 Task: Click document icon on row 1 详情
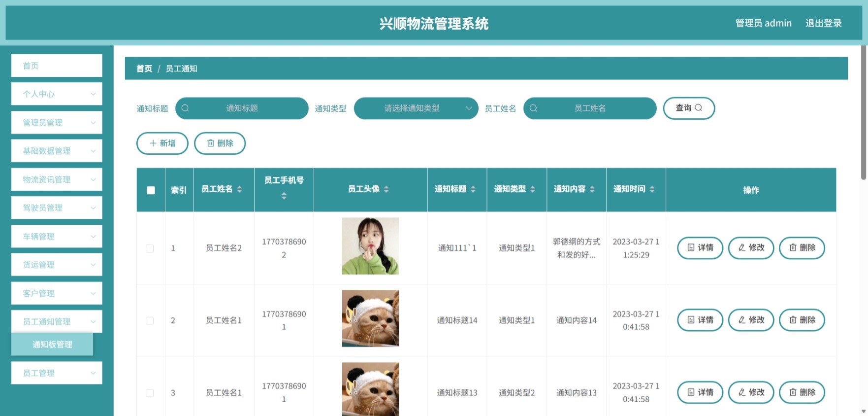(691, 248)
